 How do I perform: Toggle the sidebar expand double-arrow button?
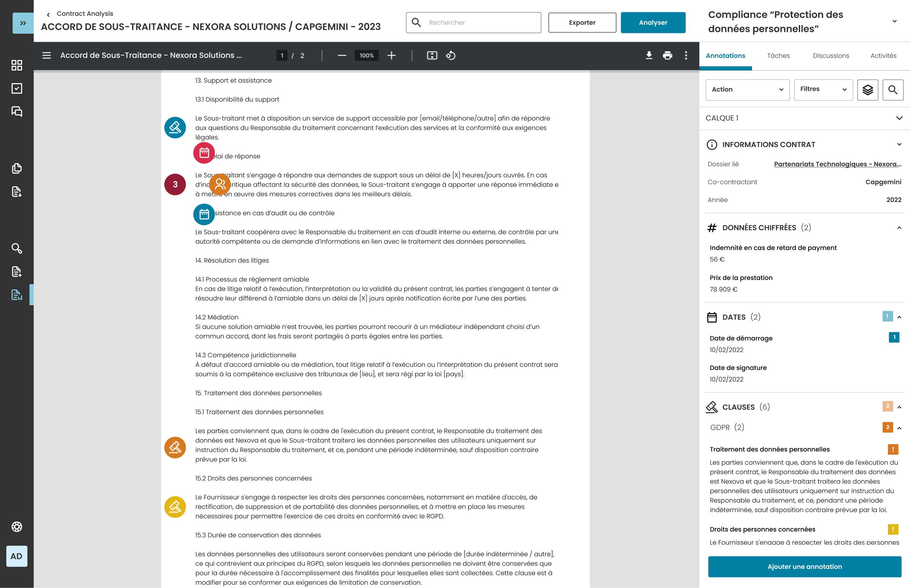tap(23, 23)
